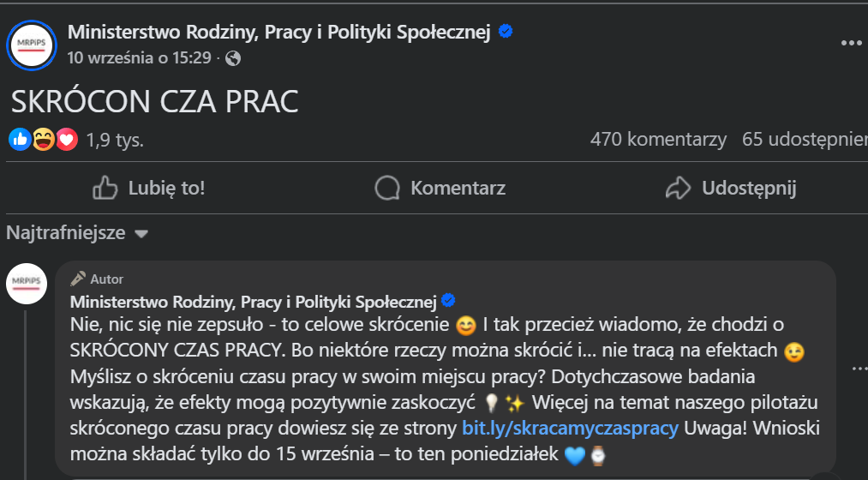Open the post options three-dot menu
This screenshot has width=868, height=480.
tap(851, 43)
